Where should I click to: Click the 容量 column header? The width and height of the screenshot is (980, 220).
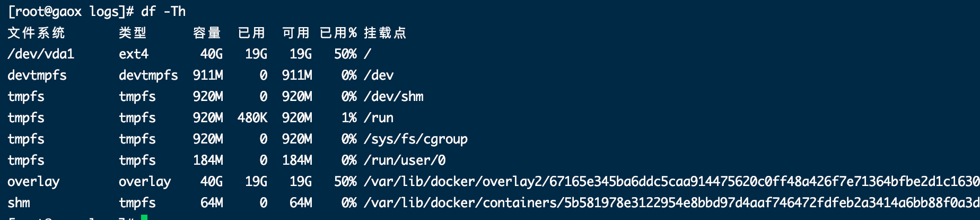point(207,33)
